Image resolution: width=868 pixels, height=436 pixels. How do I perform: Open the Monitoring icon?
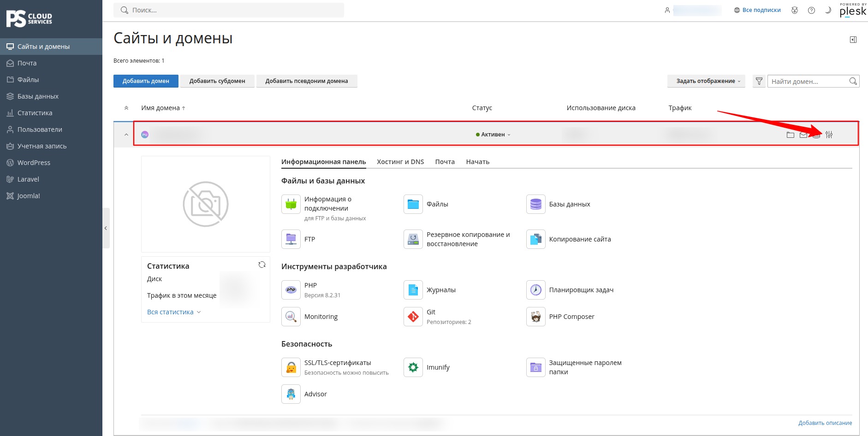[291, 317]
